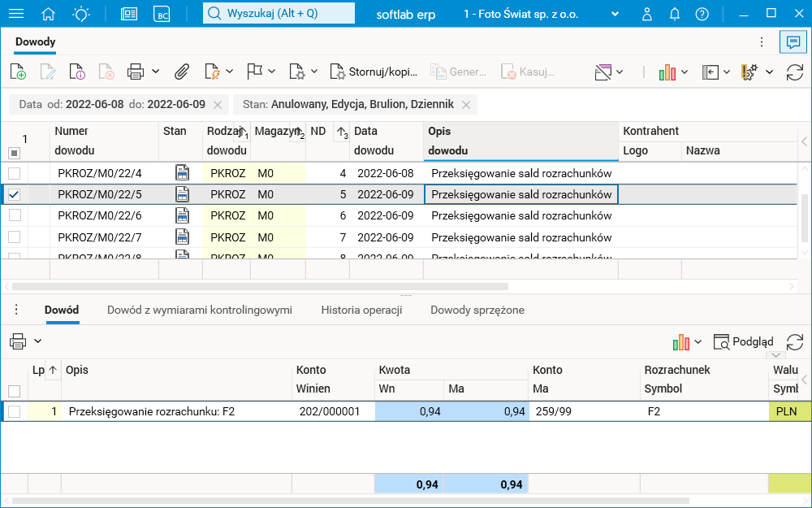Tick the checkbox for entry line 1
This screenshot has height=508, width=812.
click(14, 411)
